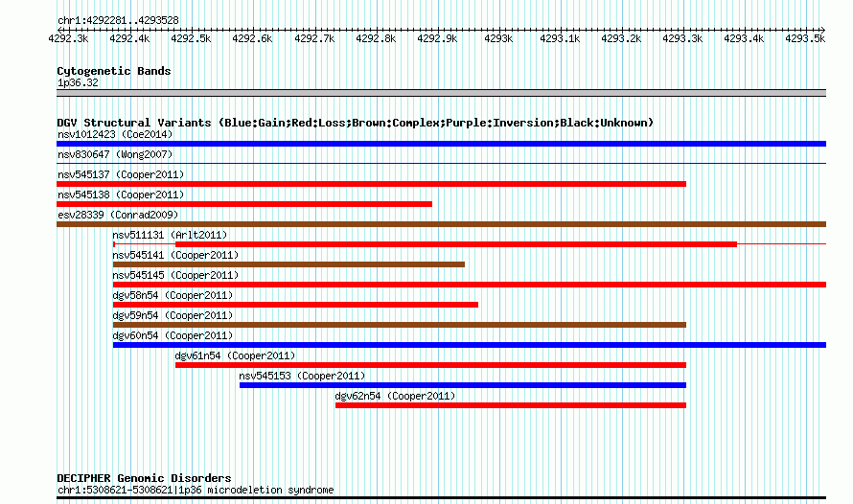
Task: Click the red nsv545138 loss bar
Action: pyautogui.click(x=244, y=204)
